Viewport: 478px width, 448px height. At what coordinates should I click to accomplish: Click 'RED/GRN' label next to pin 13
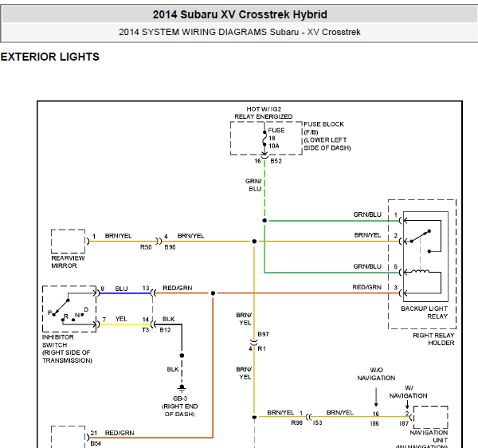click(178, 288)
